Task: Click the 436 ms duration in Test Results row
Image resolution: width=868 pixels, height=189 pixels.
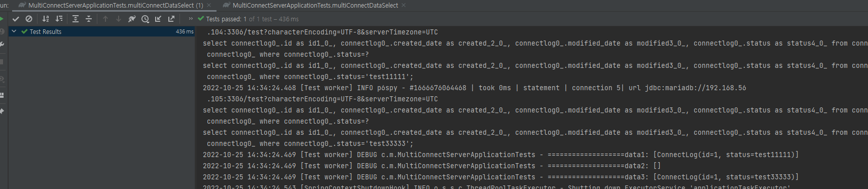Action: coord(185,31)
